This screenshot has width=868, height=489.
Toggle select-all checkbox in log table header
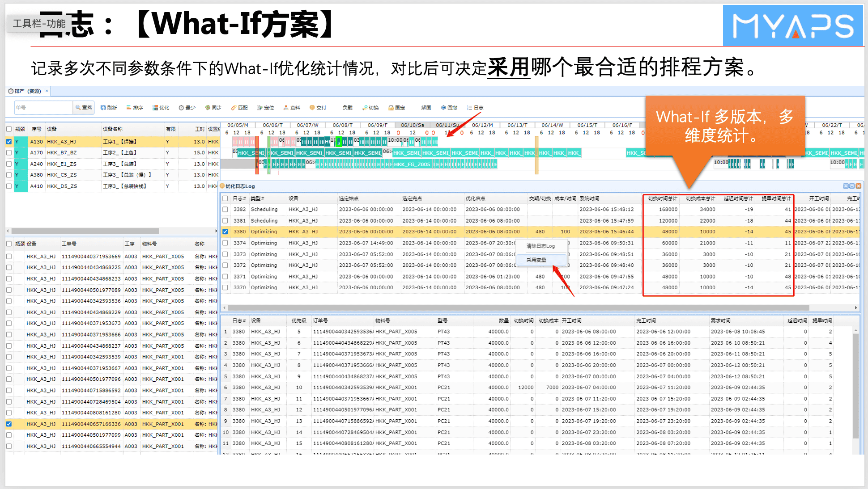226,198
